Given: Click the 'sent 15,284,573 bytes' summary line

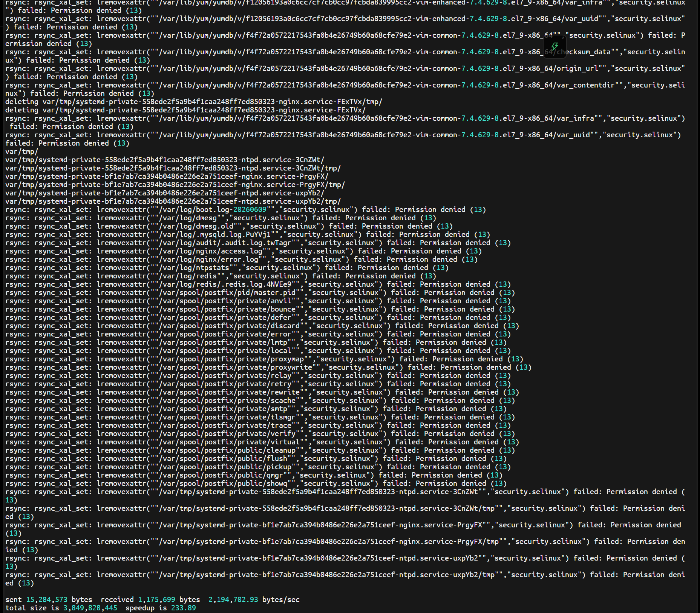Looking at the screenshot, I should 152,600.
